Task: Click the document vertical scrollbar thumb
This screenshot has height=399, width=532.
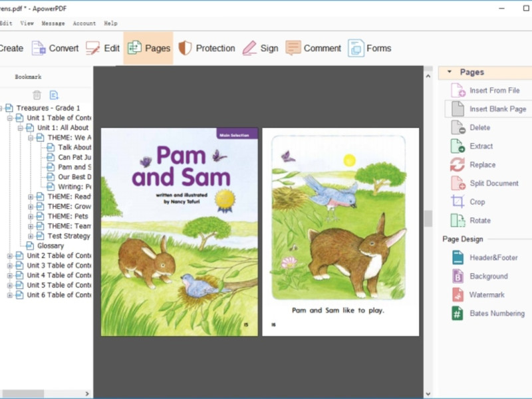Action: tap(428, 219)
